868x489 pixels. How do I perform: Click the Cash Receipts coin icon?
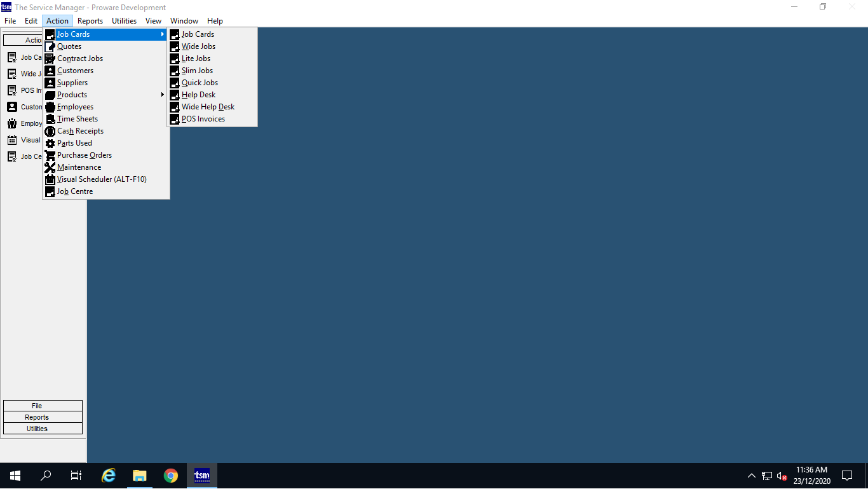coord(50,131)
